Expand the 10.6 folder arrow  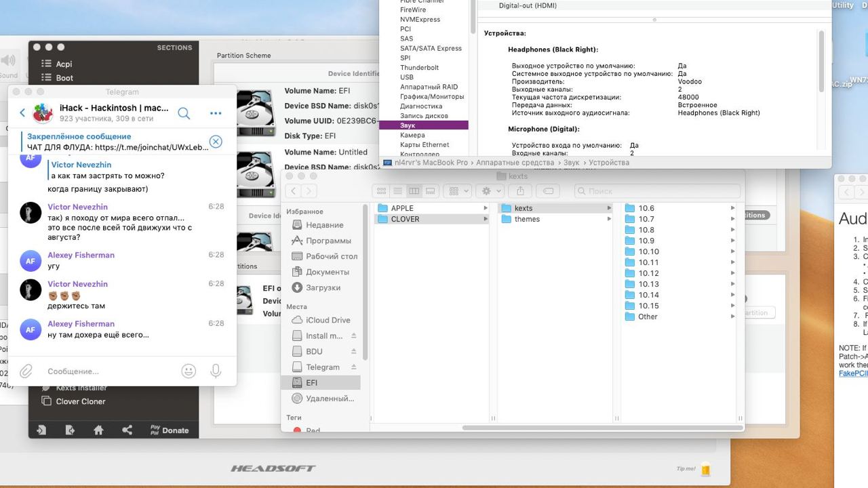click(732, 208)
